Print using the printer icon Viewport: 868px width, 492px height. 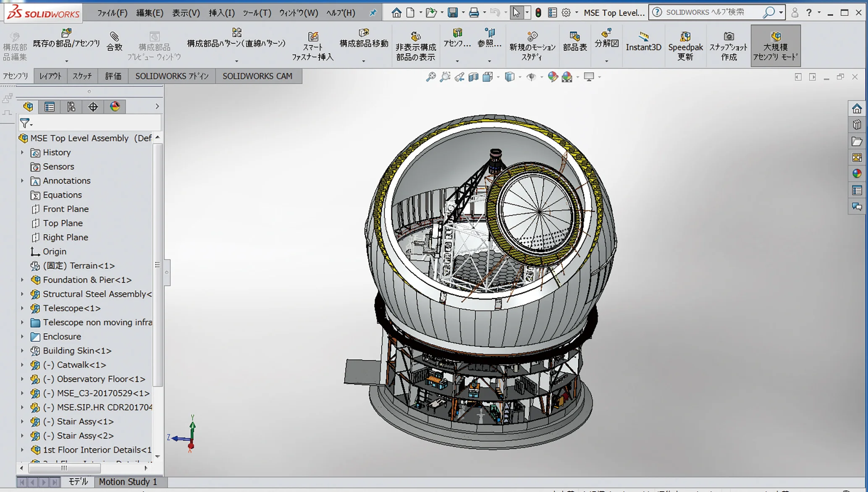click(x=474, y=13)
